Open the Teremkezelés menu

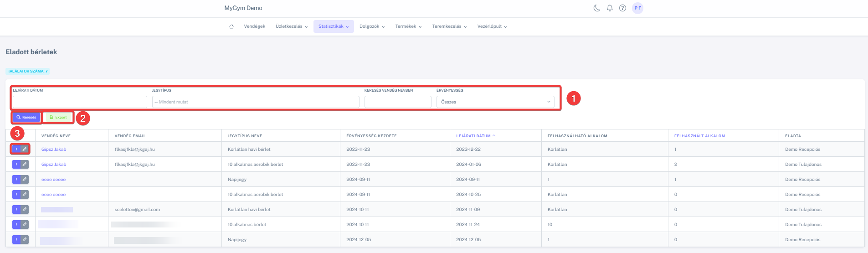click(449, 26)
